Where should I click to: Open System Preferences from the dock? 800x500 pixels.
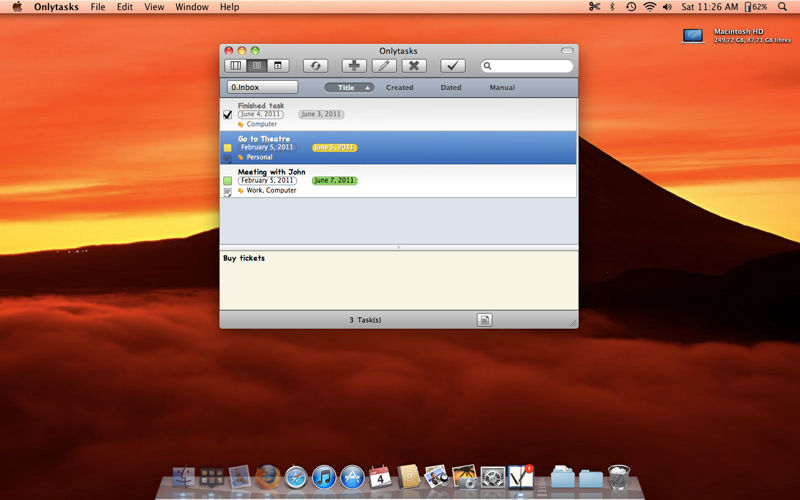point(493,478)
